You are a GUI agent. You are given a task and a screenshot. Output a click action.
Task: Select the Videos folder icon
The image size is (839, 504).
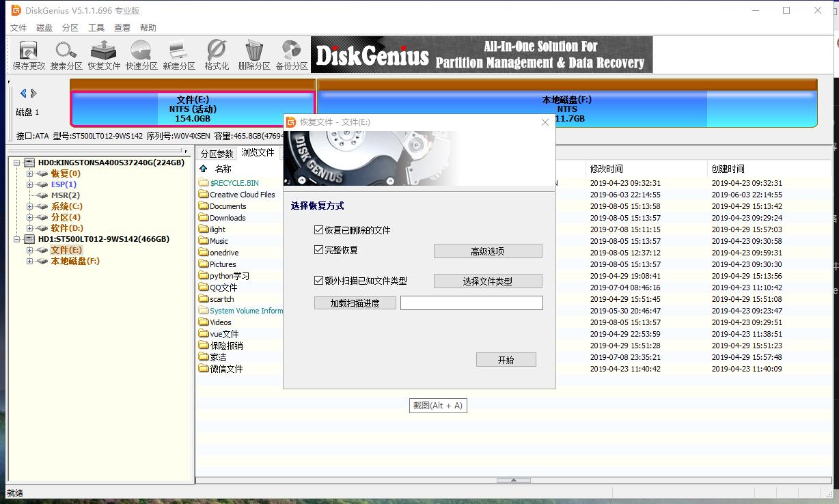click(204, 322)
